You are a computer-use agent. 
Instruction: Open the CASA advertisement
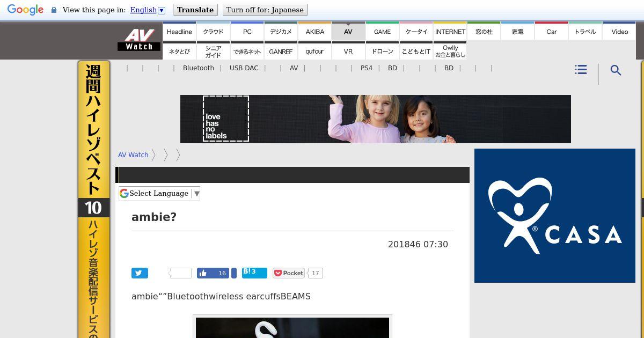pos(555,216)
